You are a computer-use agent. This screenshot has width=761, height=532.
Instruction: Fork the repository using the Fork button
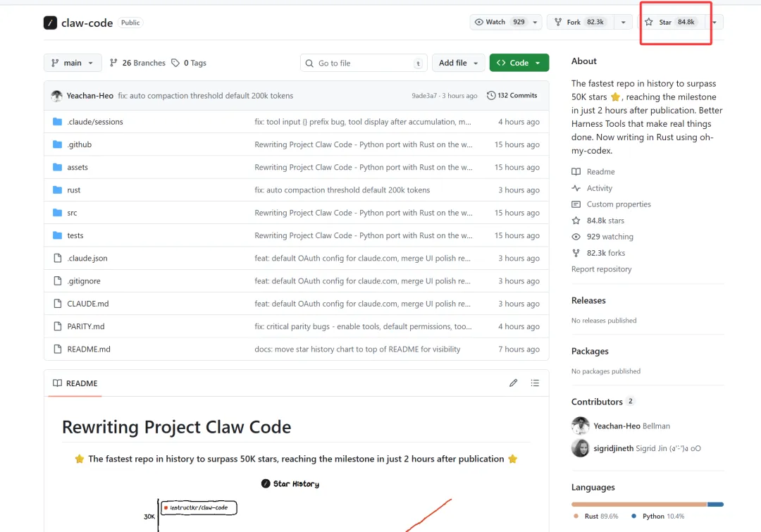pyautogui.click(x=581, y=22)
